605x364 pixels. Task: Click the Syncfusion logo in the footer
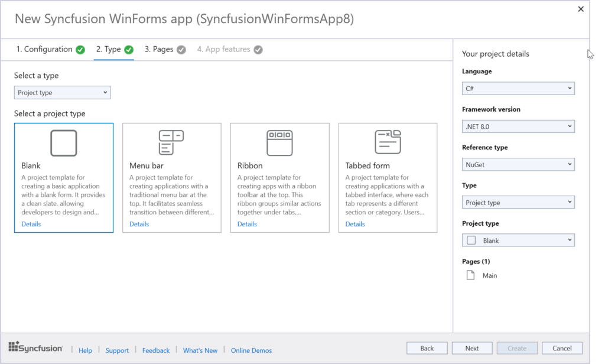click(35, 347)
